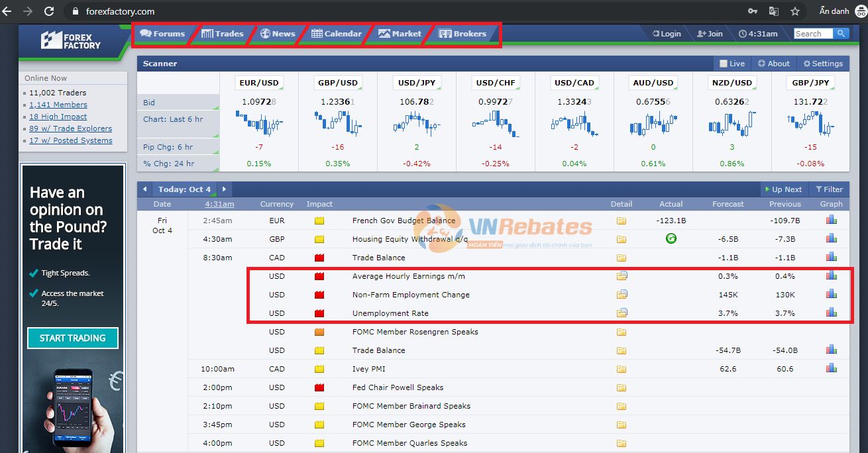868x453 pixels.
Task: Open 89 w/ Trade Explorers link
Action: tap(71, 128)
